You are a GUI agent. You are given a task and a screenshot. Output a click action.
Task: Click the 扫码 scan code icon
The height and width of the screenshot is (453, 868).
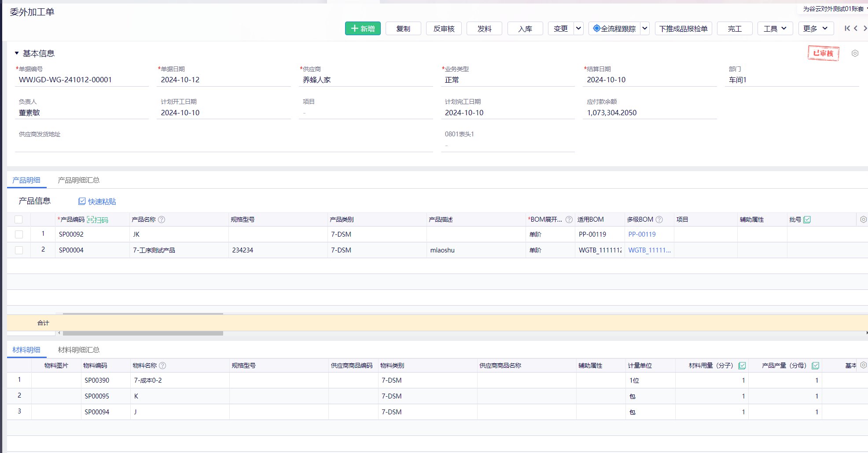pos(97,219)
